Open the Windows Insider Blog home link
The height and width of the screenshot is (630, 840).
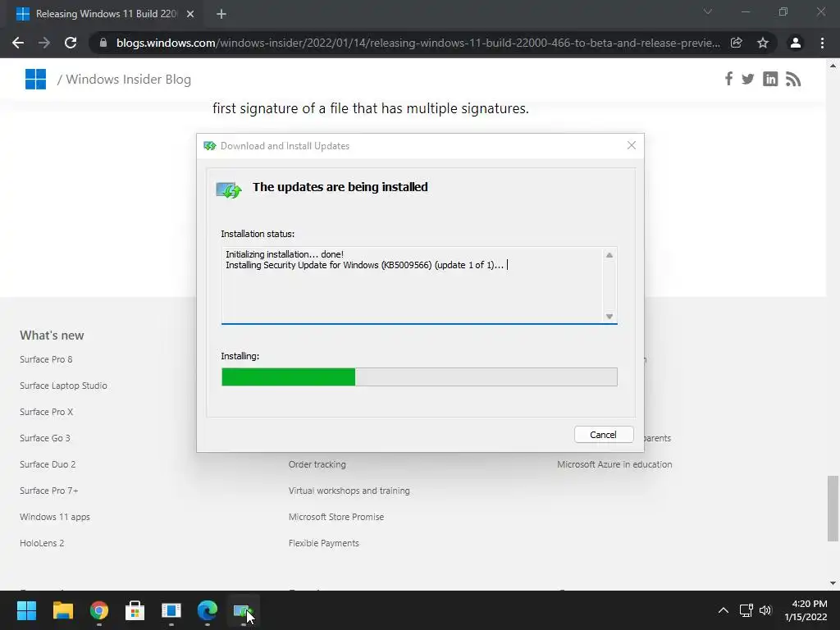point(129,80)
